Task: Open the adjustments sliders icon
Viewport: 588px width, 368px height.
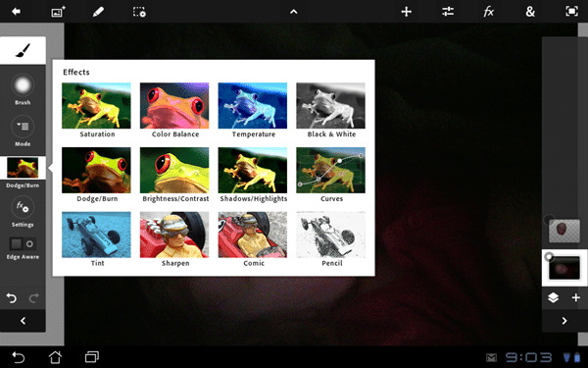Action: point(448,12)
